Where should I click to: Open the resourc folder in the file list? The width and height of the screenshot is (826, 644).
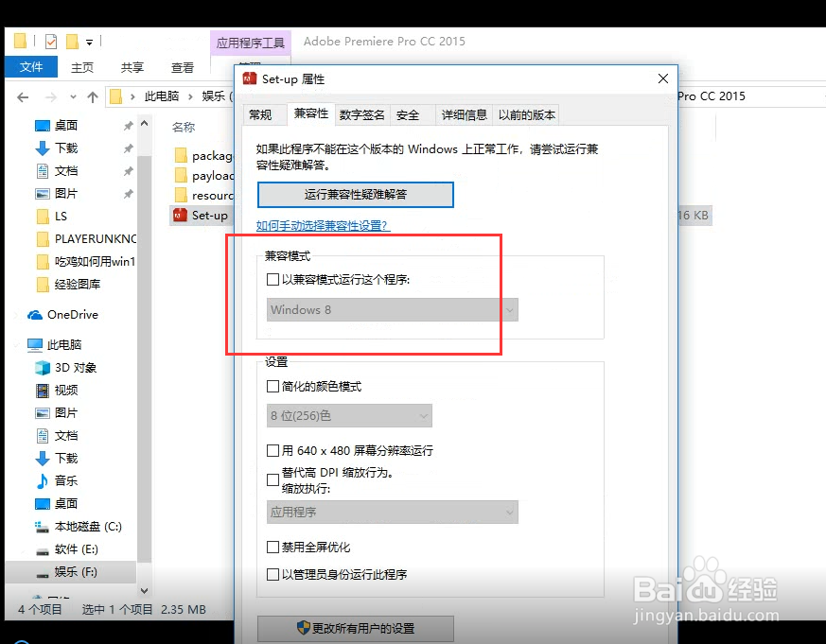[x=203, y=196]
